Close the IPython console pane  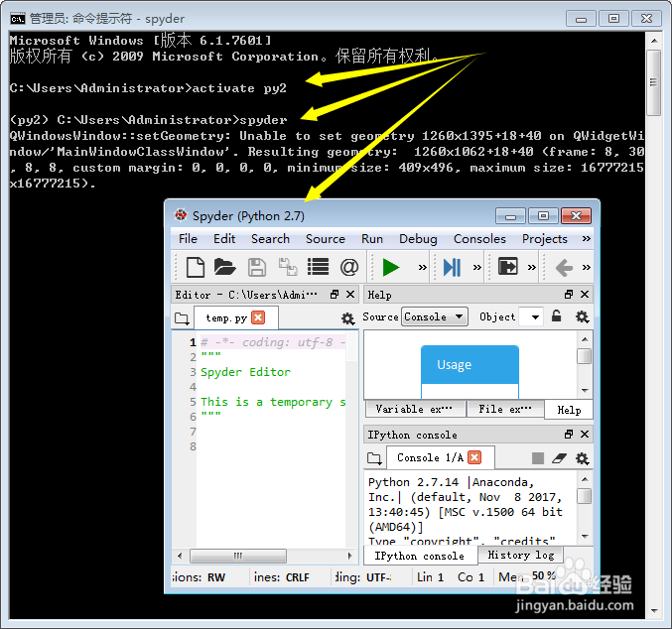[x=585, y=434]
